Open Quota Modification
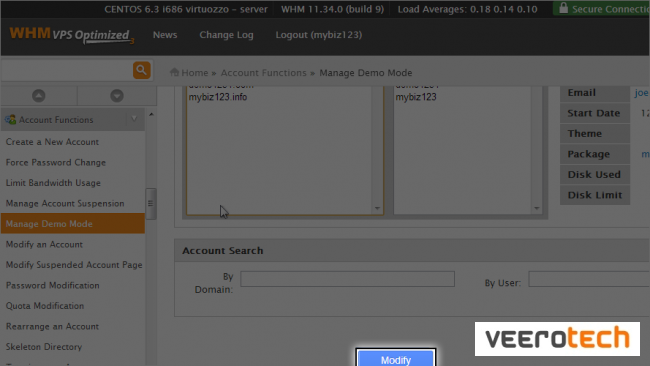 pyautogui.click(x=45, y=306)
